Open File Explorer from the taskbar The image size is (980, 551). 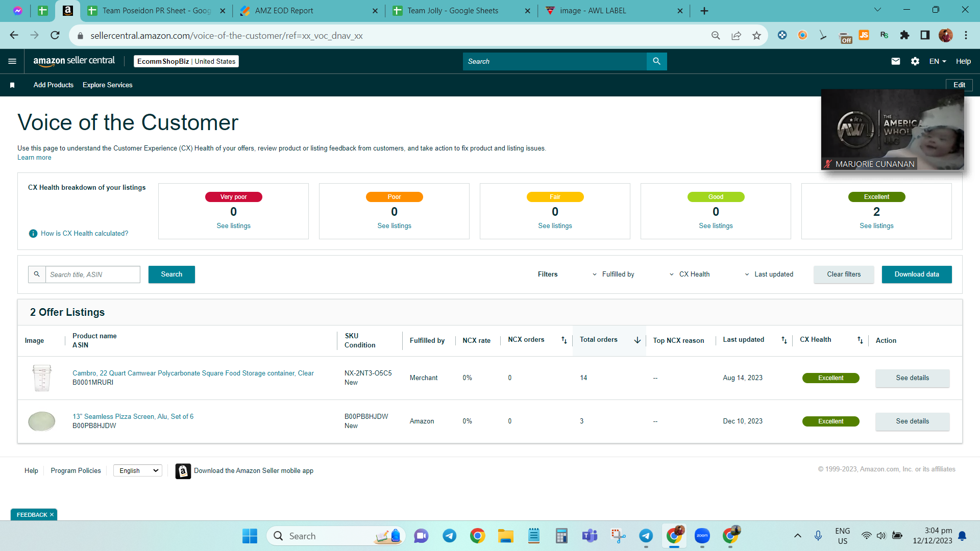(505, 536)
